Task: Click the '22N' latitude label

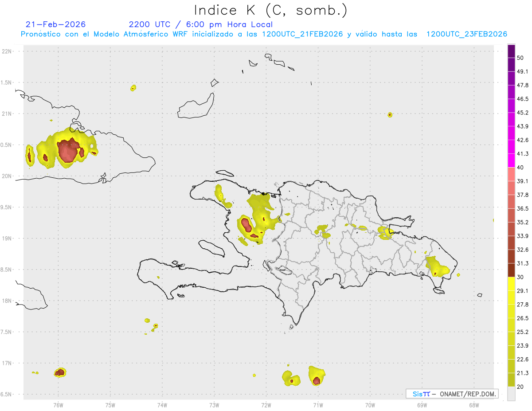Action: (x=7, y=51)
